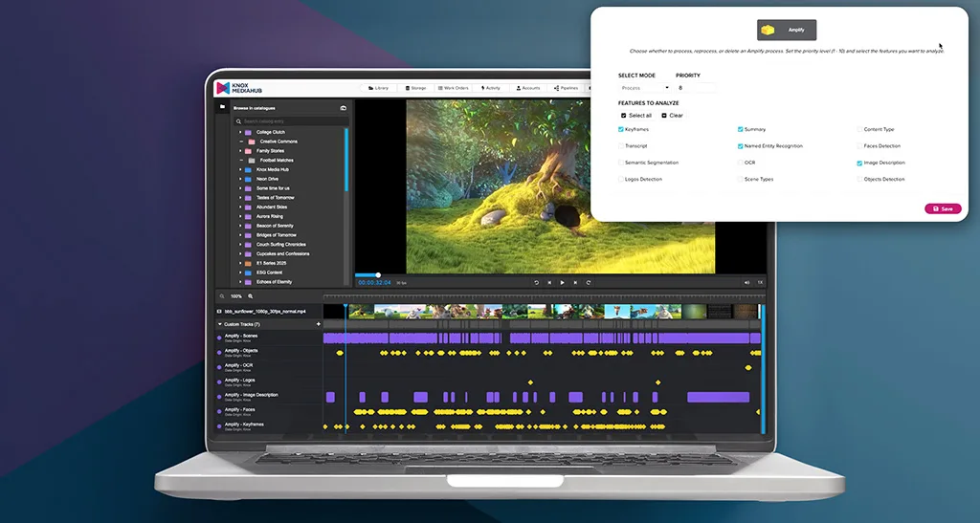Click the zoom out magnifier on timeline
The width and height of the screenshot is (980, 523).
[x=221, y=296]
